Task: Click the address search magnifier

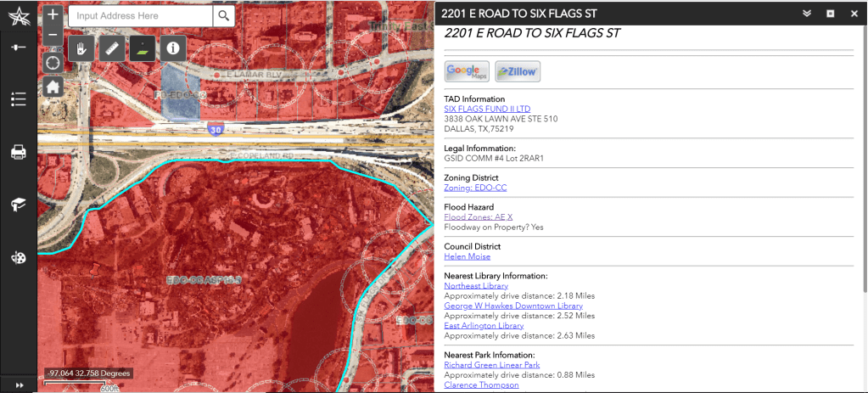Action: tap(223, 15)
